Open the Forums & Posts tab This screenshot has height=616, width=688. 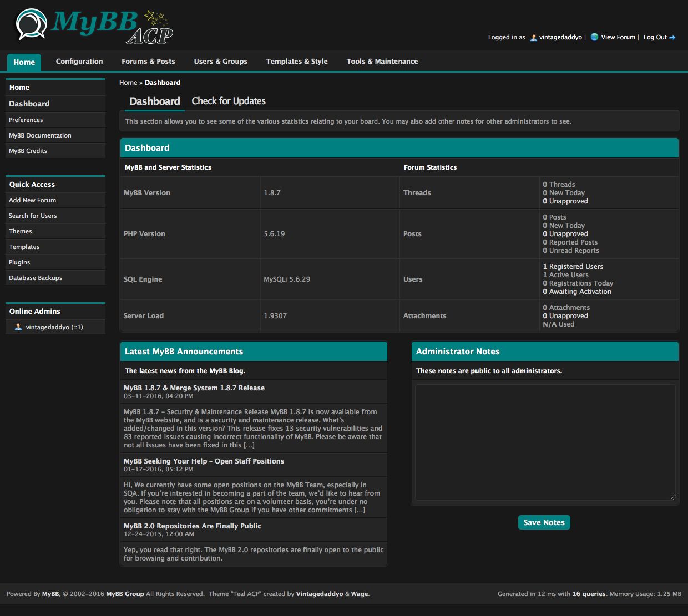(148, 62)
